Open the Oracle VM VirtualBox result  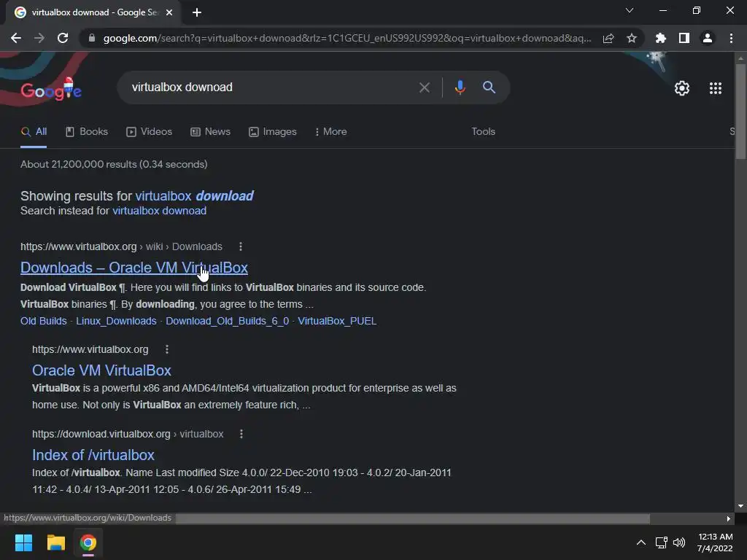click(101, 370)
